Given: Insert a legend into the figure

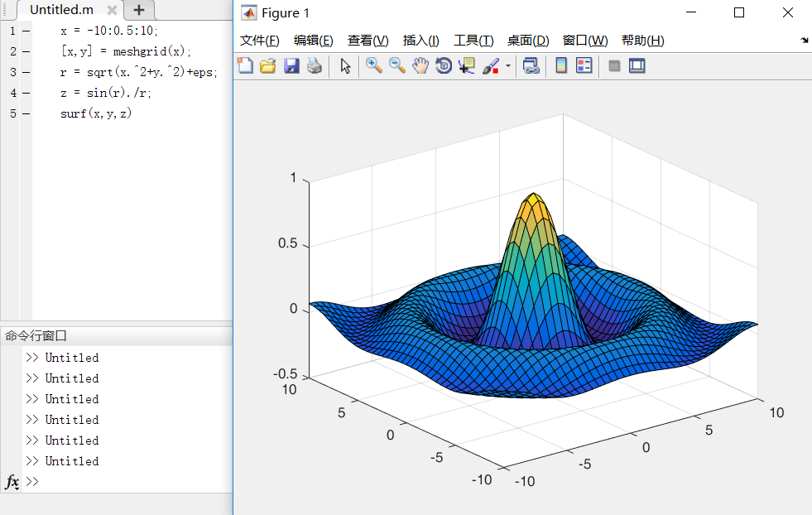Looking at the screenshot, I should coord(584,65).
